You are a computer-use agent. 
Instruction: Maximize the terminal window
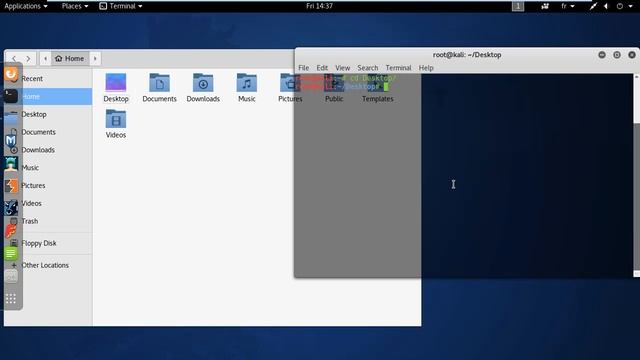click(x=617, y=55)
